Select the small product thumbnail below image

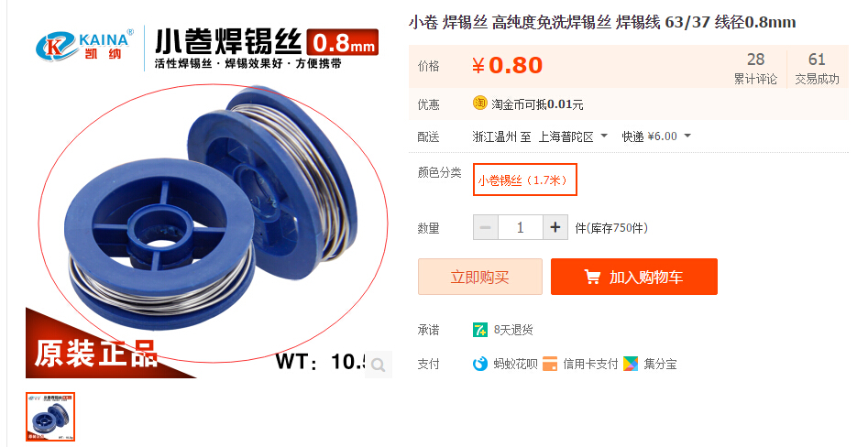pyautogui.click(x=50, y=417)
